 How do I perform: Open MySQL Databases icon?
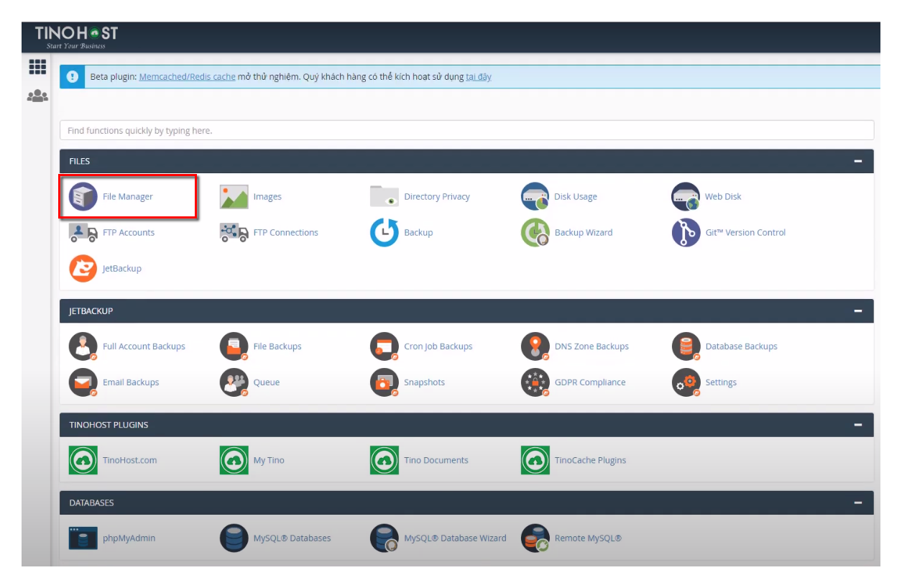pos(234,538)
